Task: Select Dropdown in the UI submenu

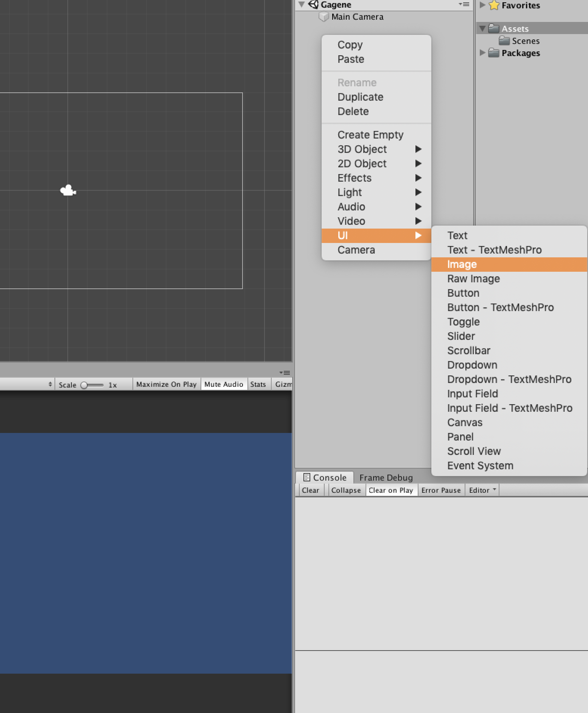Action: (509, 365)
